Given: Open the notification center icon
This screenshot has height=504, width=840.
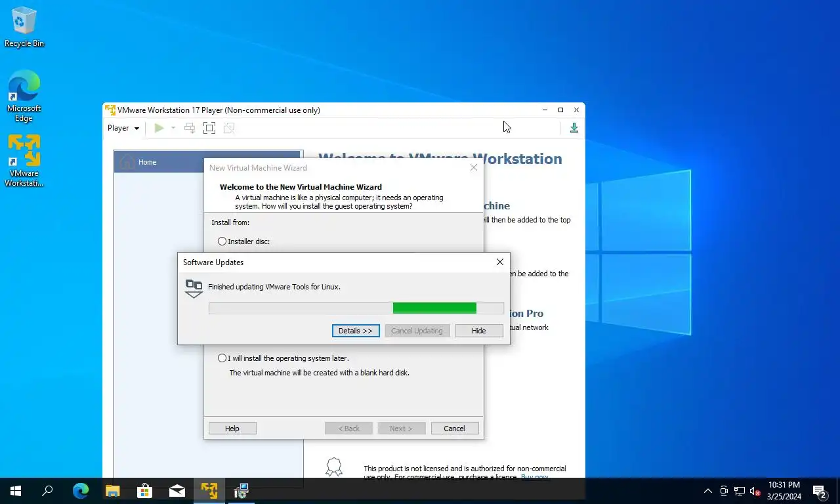Looking at the screenshot, I should pos(820,491).
